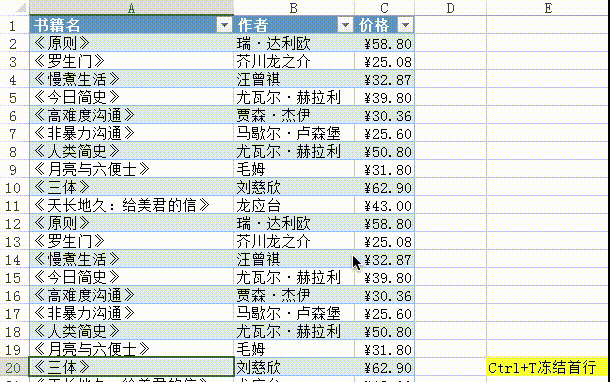Select row 5 header
610x382 pixels.
pos(13,97)
